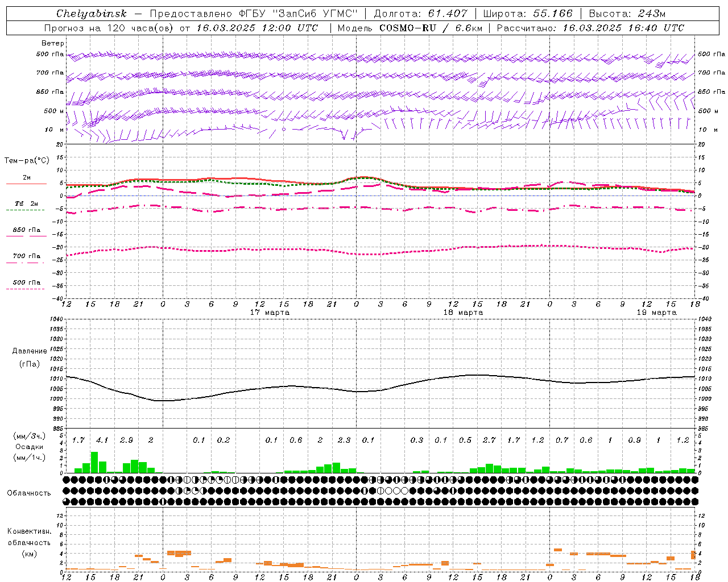Click the 'Высота: 243м' header field
This screenshot has height=582, width=728.
(627, 14)
